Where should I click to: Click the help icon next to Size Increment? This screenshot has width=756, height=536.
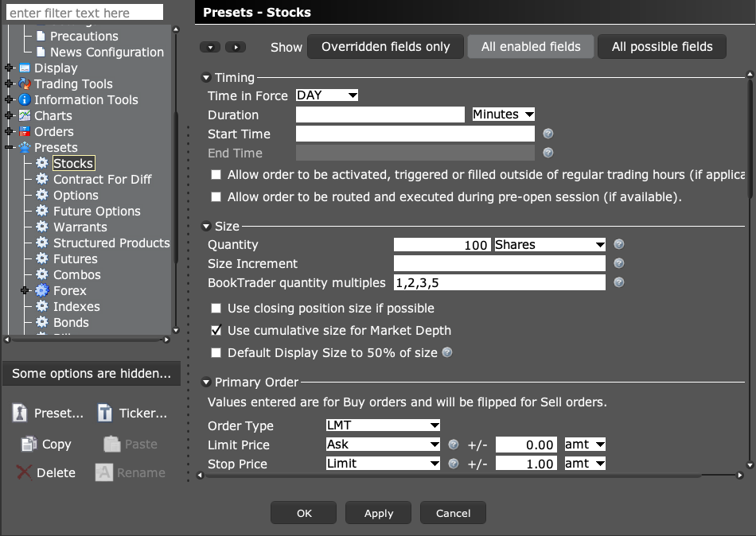pos(619,263)
